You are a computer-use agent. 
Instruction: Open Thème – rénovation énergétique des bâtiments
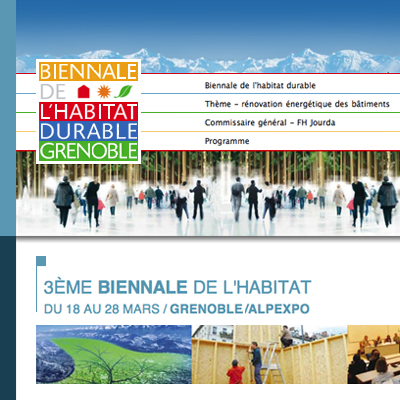coord(297,104)
